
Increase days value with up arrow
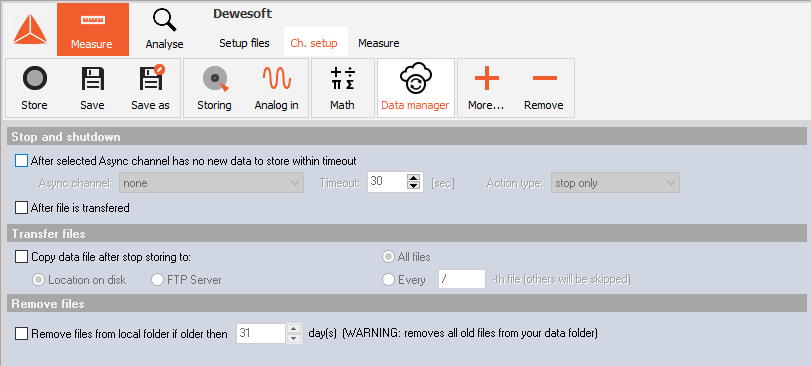point(293,329)
